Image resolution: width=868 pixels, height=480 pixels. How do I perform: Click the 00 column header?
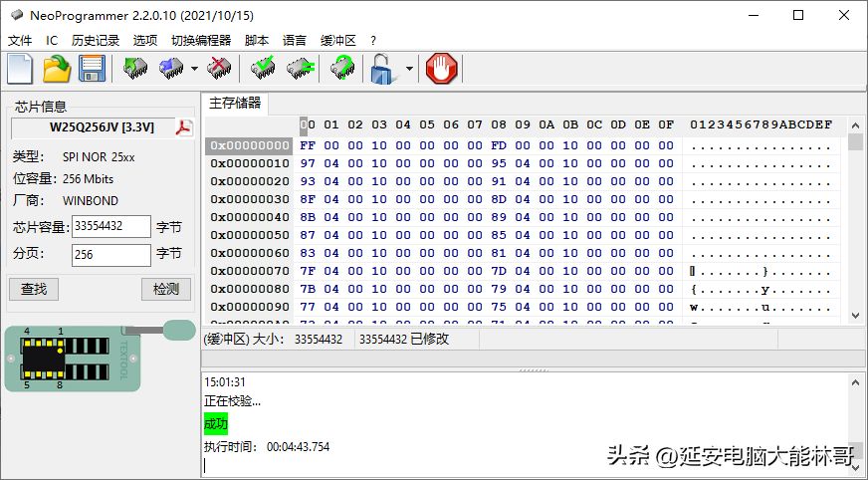pos(308,125)
